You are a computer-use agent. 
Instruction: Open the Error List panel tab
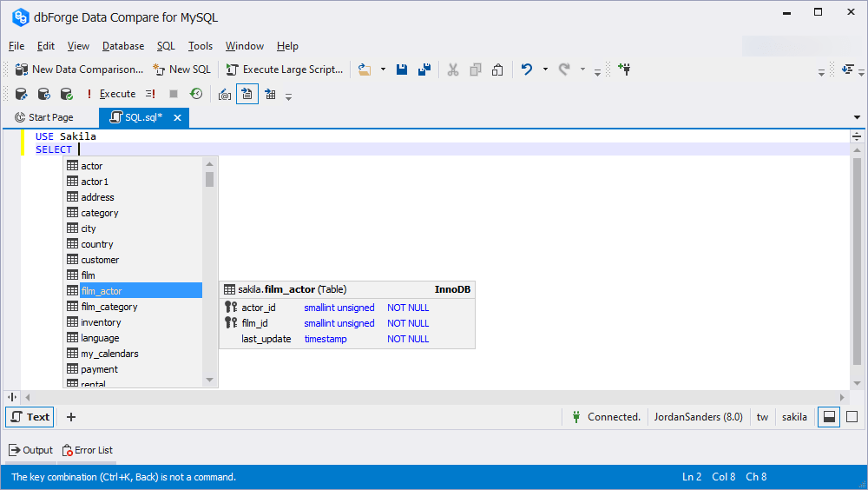click(x=88, y=450)
